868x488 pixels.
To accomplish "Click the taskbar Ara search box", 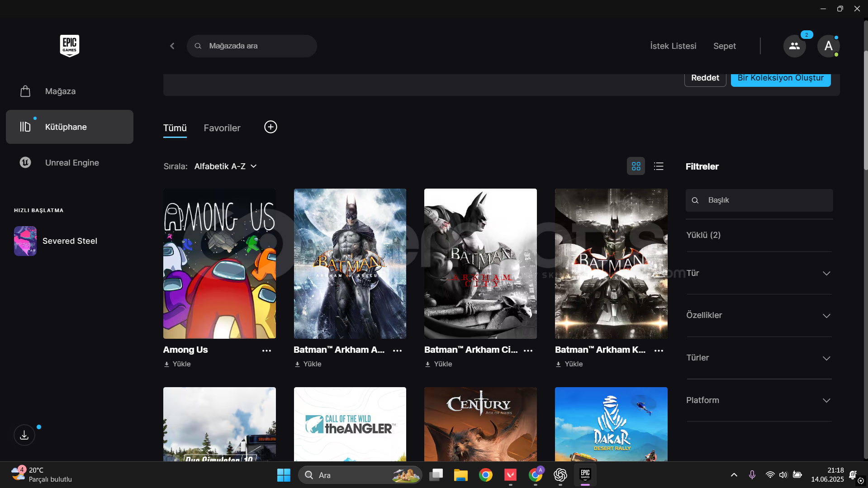I will pos(360,475).
